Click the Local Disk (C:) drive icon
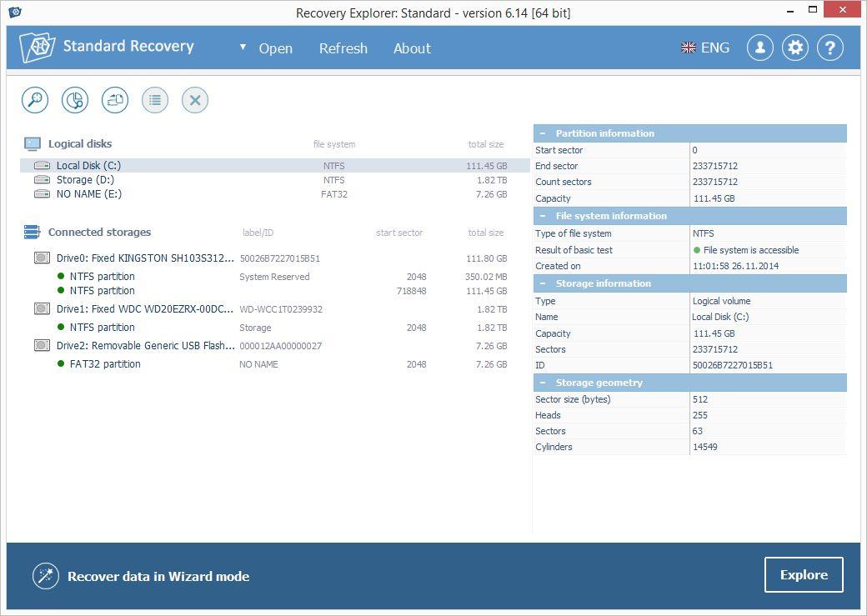 (x=42, y=165)
